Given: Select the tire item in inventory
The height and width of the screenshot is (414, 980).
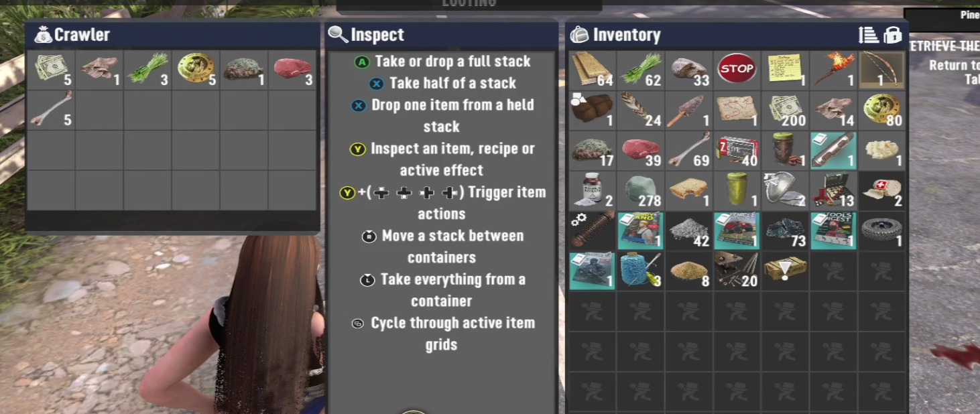Looking at the screenshot, I should 881,230.
